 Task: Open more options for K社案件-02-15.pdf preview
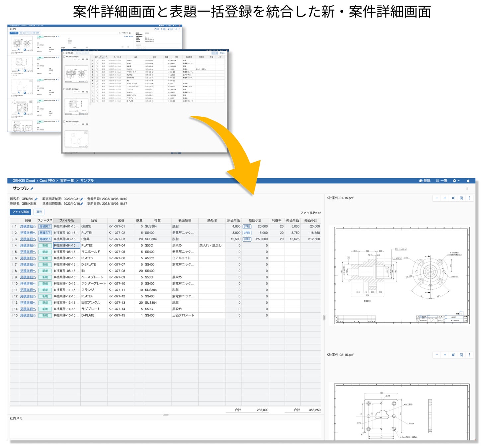click(469, 355)
